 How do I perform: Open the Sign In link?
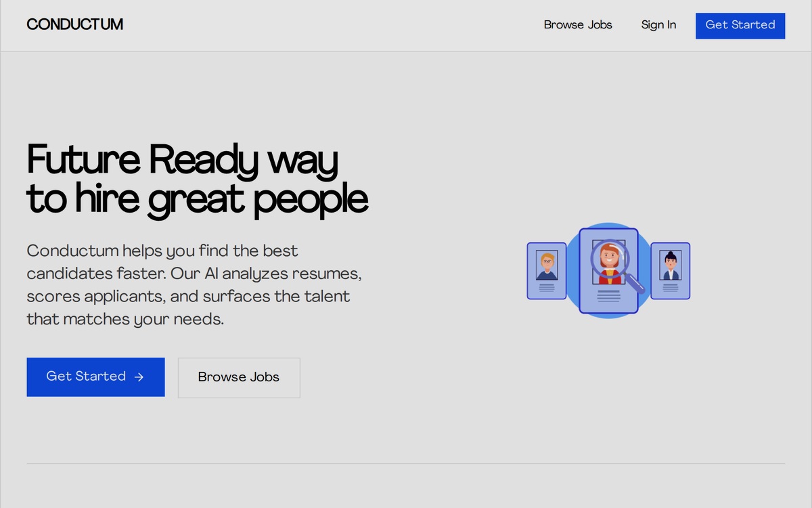[x=658, y=25]
